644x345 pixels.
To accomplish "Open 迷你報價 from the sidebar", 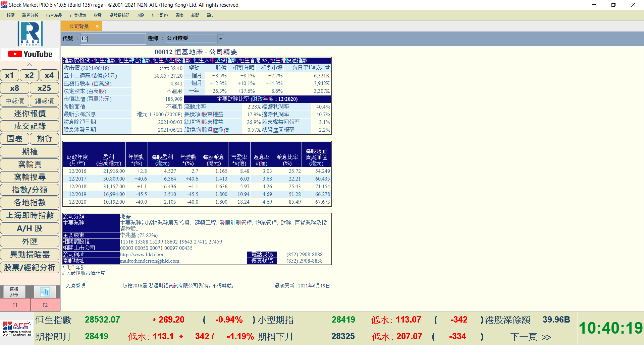I will 30,114.
